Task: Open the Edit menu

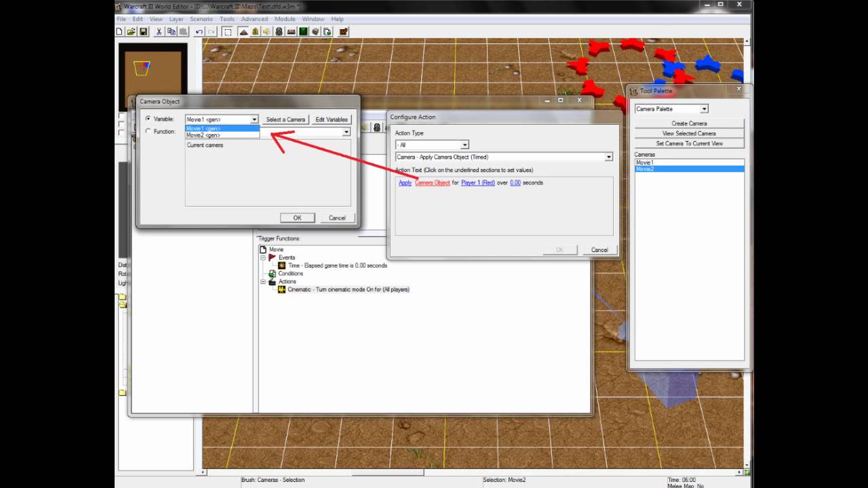Action: 138,19
